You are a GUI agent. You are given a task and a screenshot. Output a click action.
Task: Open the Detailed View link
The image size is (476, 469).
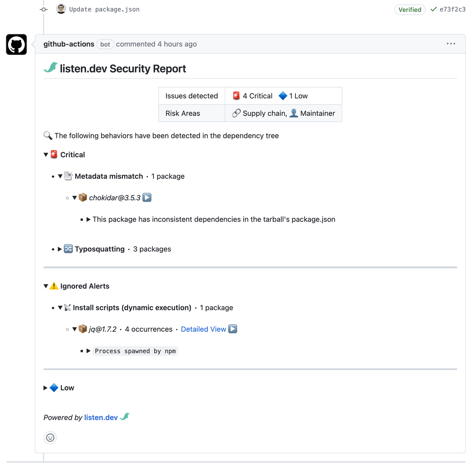(x=203, y=329)
